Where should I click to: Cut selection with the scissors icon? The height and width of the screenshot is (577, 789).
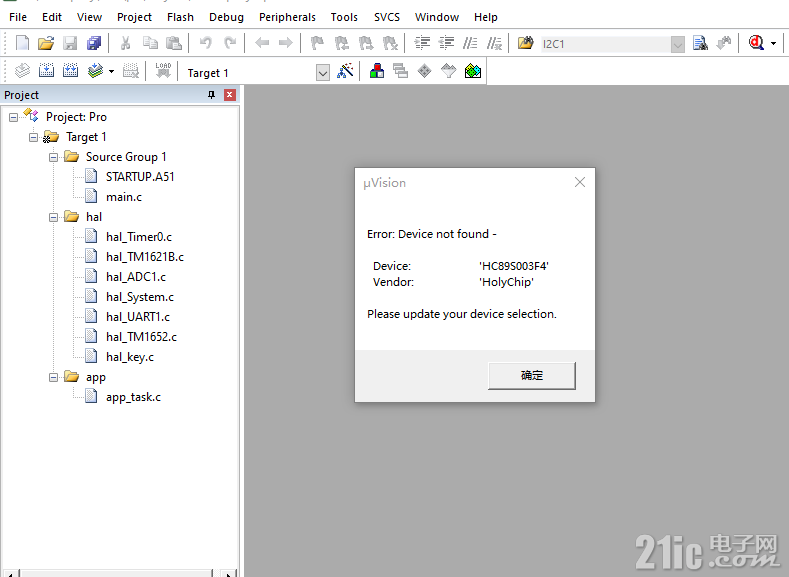(125, 43)
